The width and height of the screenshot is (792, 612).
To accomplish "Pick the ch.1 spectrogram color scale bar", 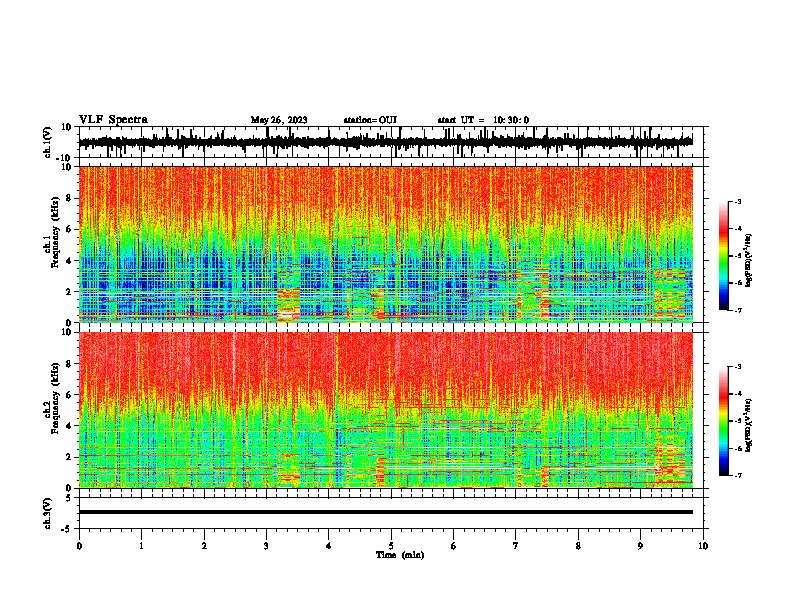I will tap(723, 256).
